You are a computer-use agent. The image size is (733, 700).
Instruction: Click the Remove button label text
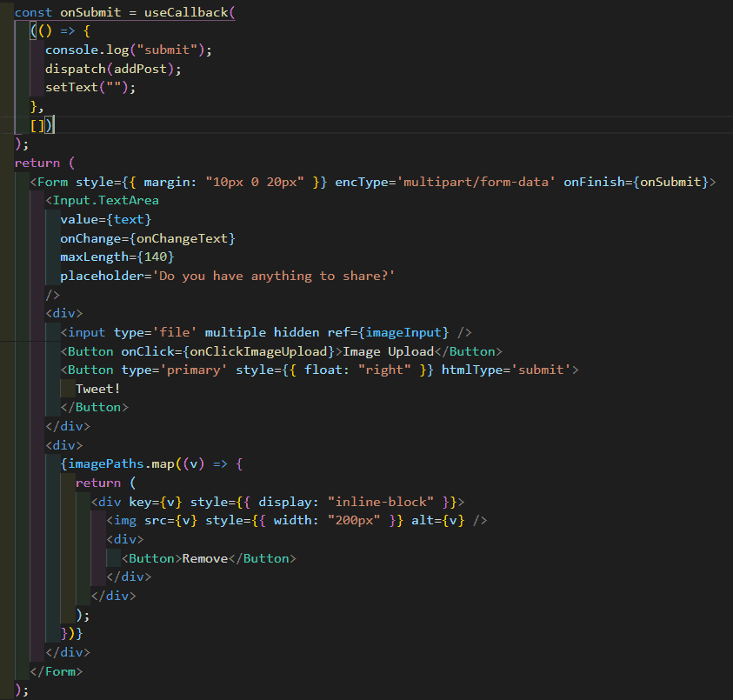coord(205,559)
